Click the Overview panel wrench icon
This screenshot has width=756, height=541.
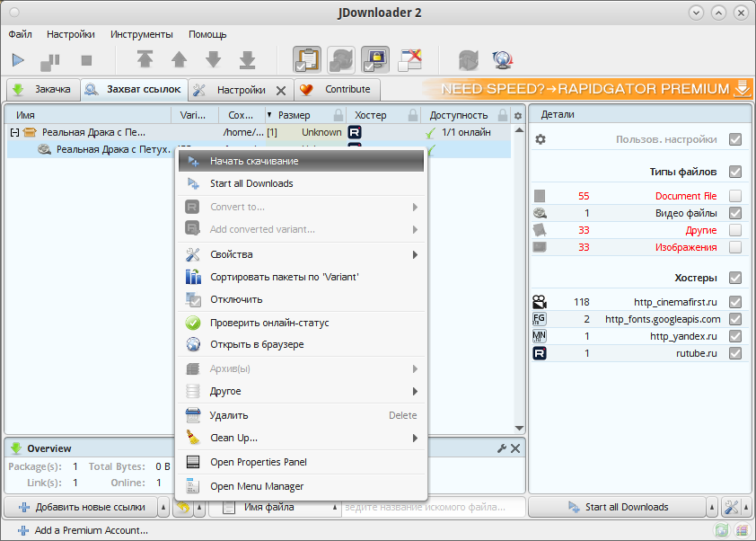click(x=502, y=448)
